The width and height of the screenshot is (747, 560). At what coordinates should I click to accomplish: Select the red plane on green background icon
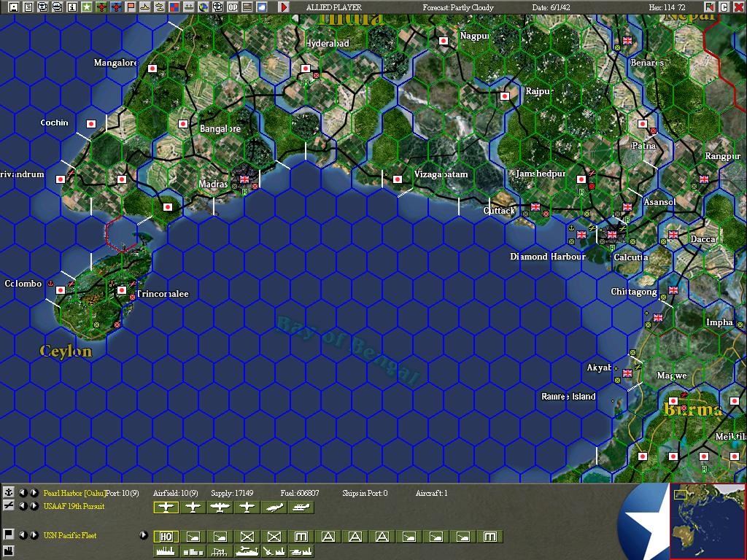coord(101,7)
